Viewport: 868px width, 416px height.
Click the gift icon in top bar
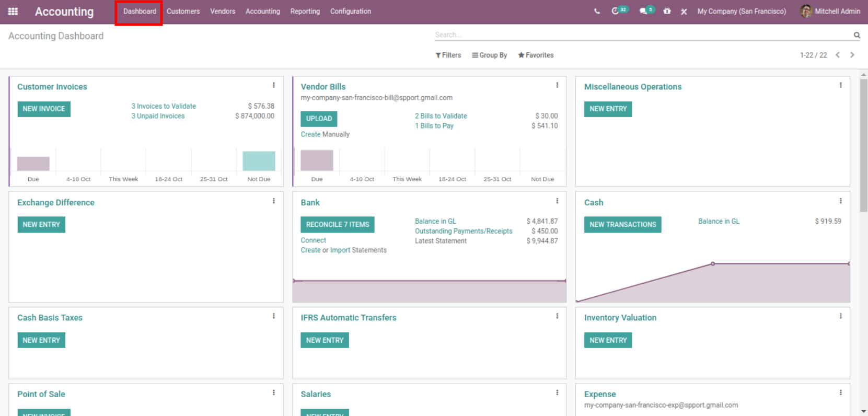point(667,11)
